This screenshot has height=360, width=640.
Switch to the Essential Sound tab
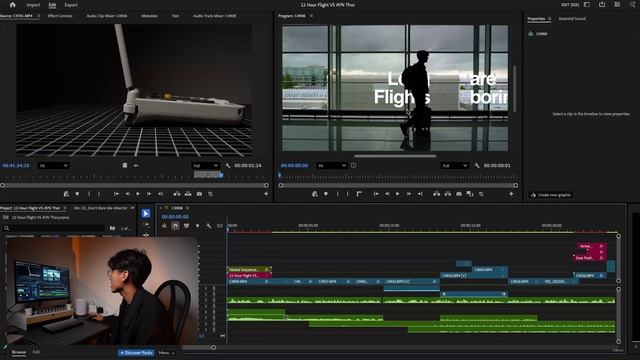point(572,19)
